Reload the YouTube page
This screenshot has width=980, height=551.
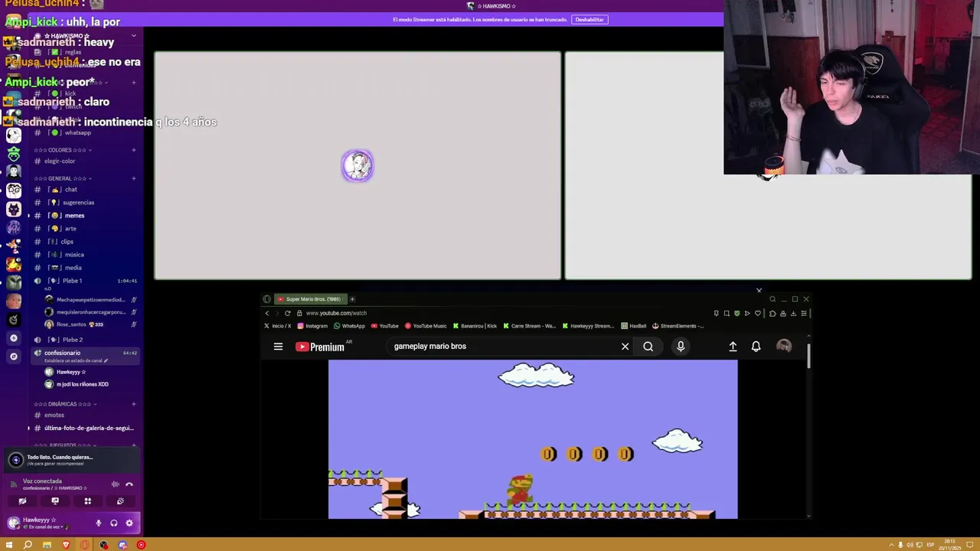point(288,313)
